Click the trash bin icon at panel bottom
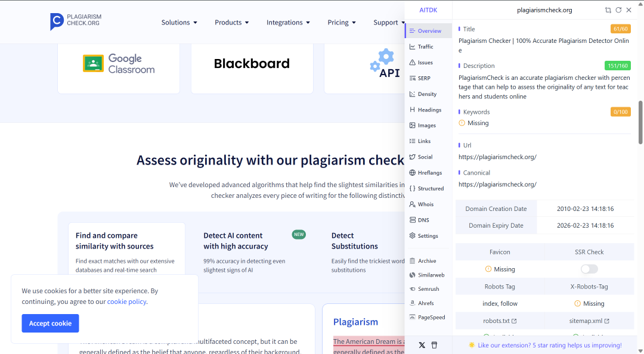The image size is (644, 354). pos(434,345)
